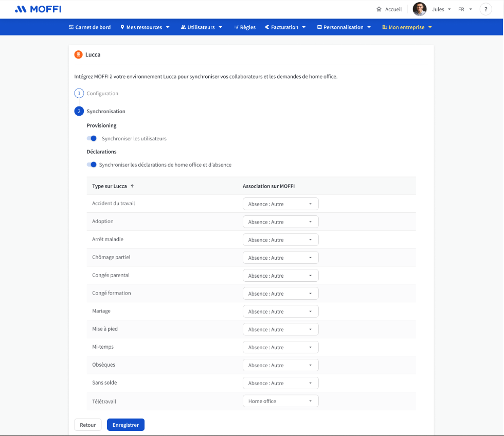Select the Sans solde row label
This screenshot has width=504, height=436.
coord(104,383)
